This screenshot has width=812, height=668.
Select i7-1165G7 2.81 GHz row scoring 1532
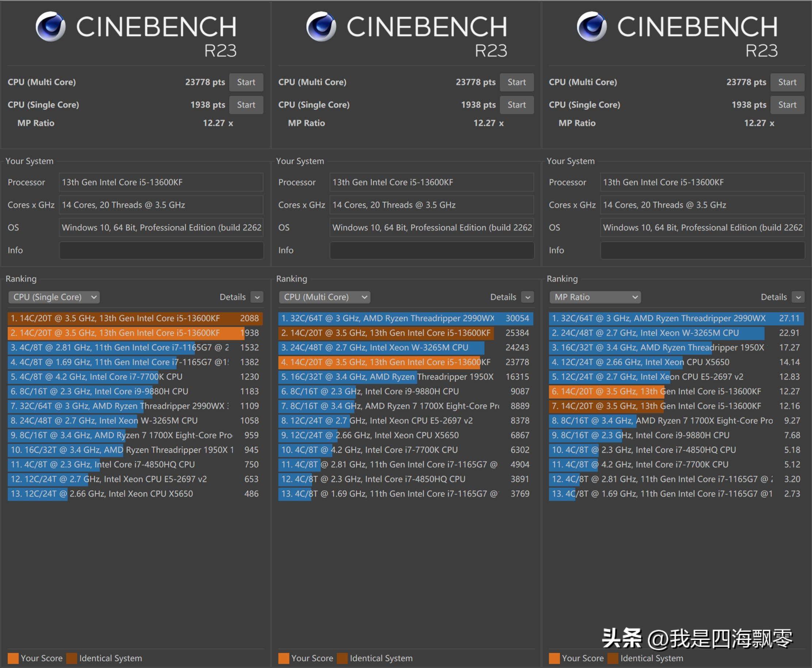click(x=135, y=347)
